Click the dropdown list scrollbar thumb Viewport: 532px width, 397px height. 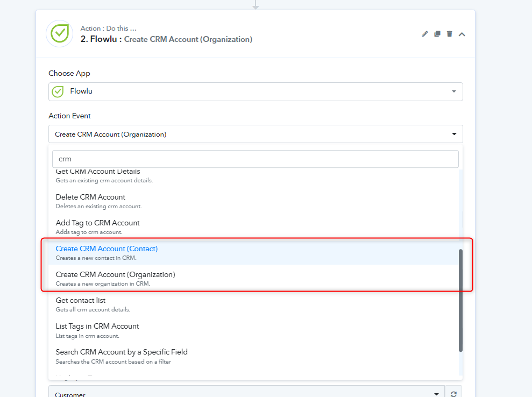pos(461,301)
